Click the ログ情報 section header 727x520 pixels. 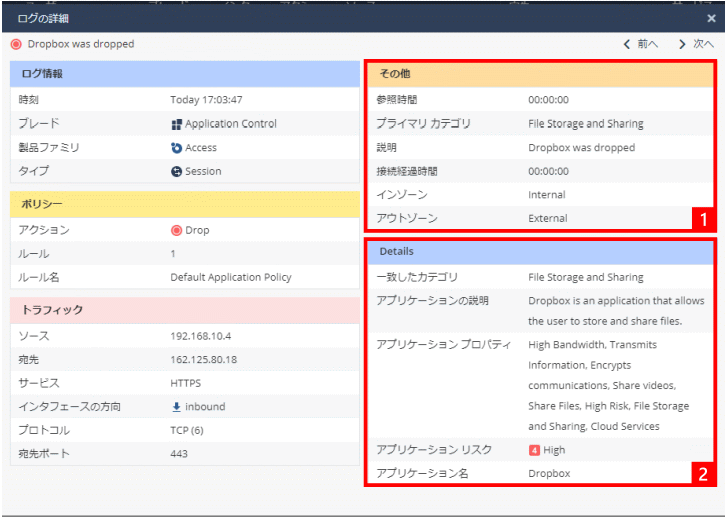(185, 74)
